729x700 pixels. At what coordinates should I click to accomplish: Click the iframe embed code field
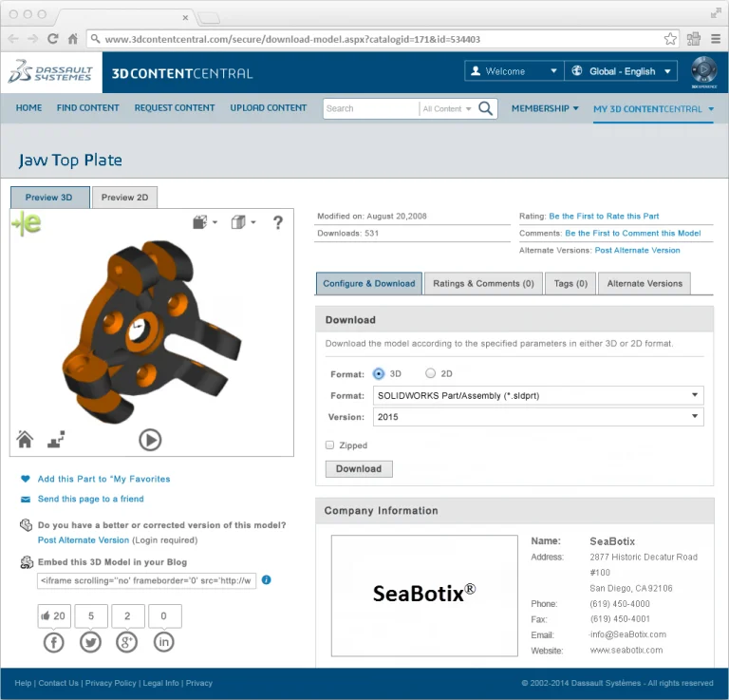146,580
